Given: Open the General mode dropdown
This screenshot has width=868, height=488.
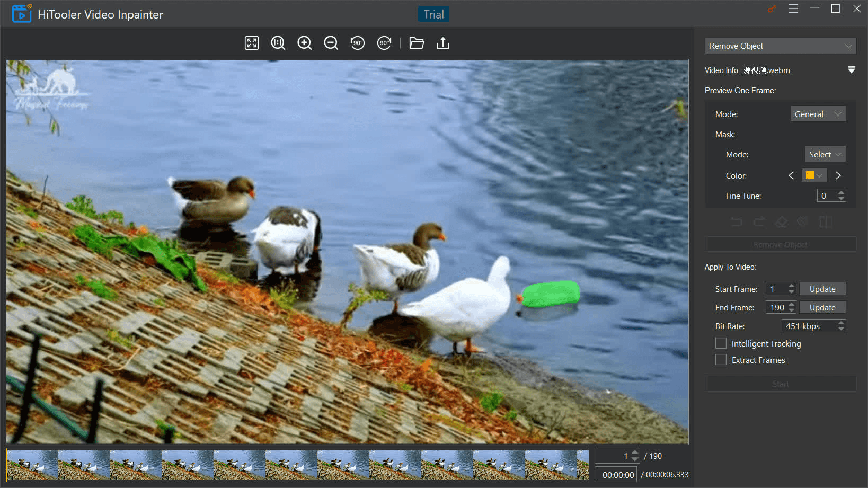Looking at the screenshot, I should 818,114.
